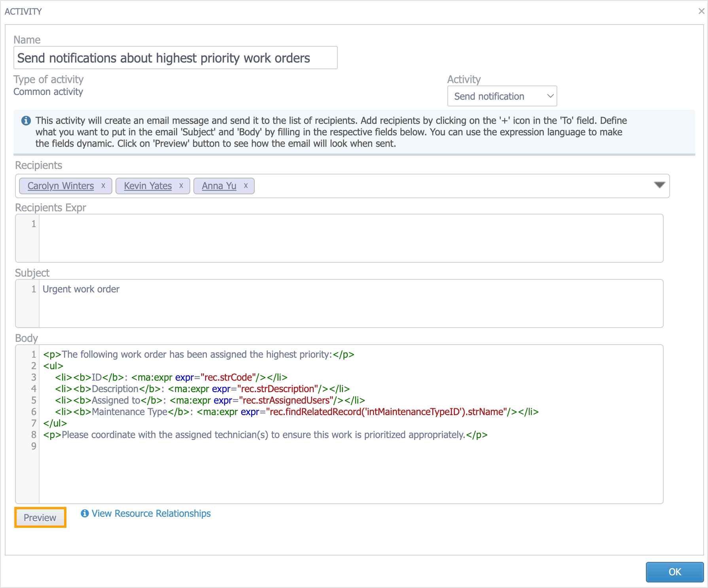Open the Send notification activity dropdown
The height and width of the screenshot is (588, 708).
coord(502,96)
